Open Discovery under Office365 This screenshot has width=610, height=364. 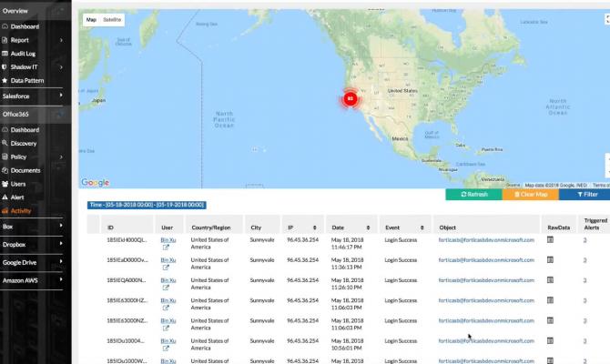coord(24,144)
